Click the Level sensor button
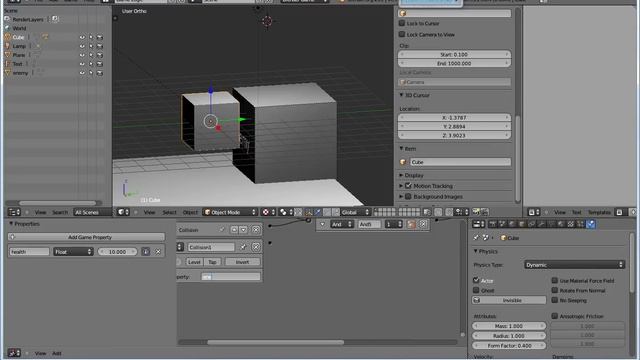 point(194,262)
